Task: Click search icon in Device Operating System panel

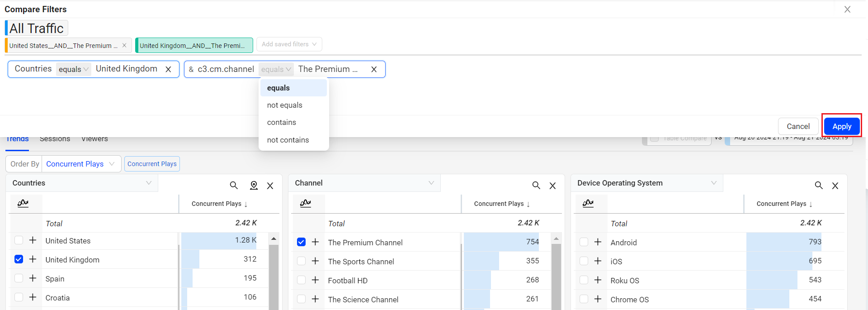Action: 818,185
